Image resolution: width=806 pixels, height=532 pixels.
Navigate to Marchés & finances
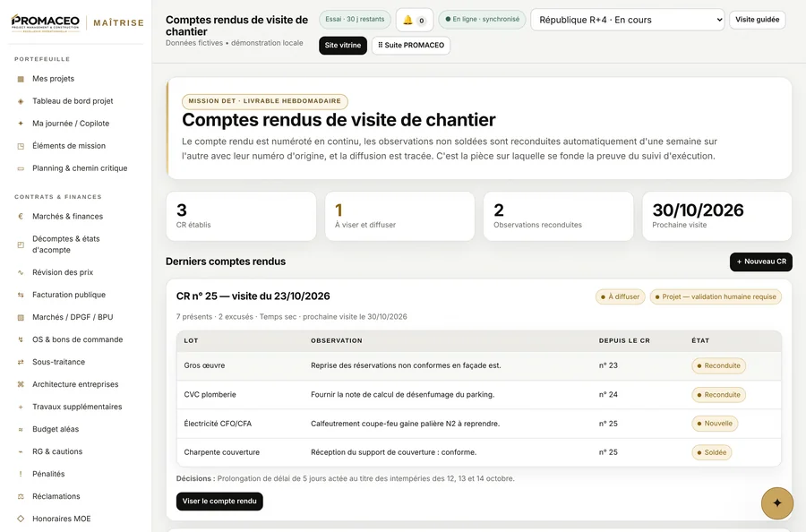[77, 217]
